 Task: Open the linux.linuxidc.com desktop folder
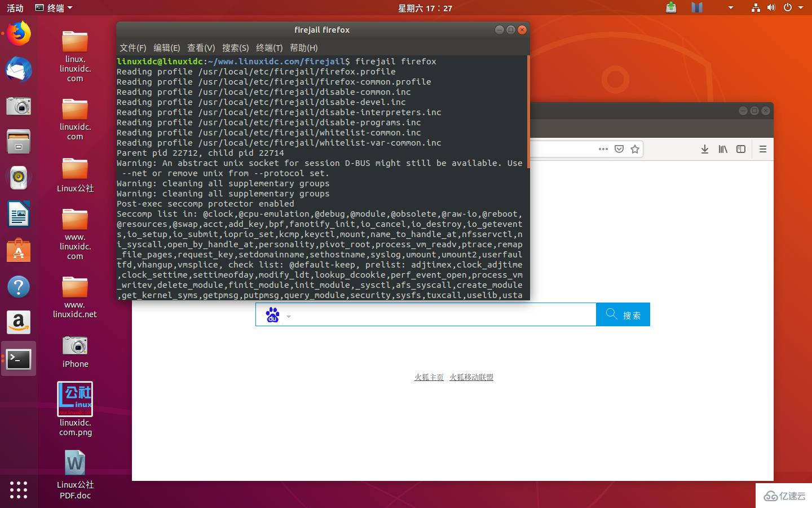tap(75, 56)
